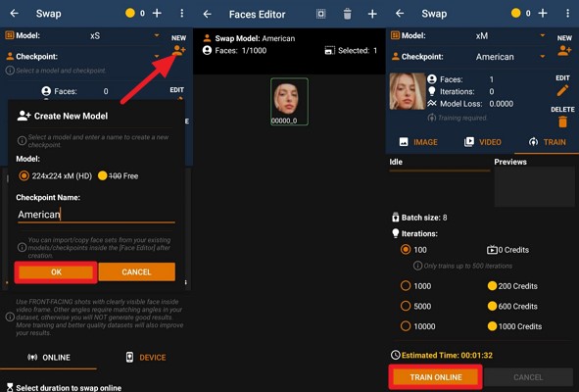The width and height of the screenshot is (579, 392).
Task: Open the overflow menu in right Swap header
Action: (x=567, y=14)
